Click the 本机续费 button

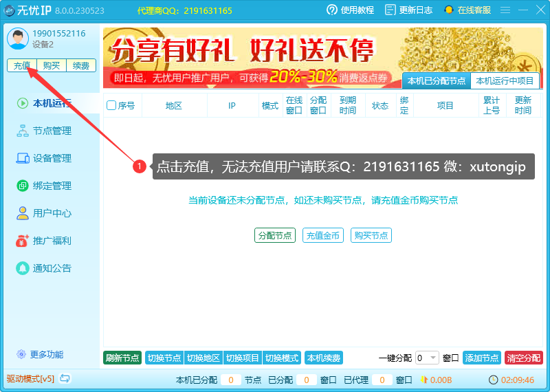coord(324,358)
